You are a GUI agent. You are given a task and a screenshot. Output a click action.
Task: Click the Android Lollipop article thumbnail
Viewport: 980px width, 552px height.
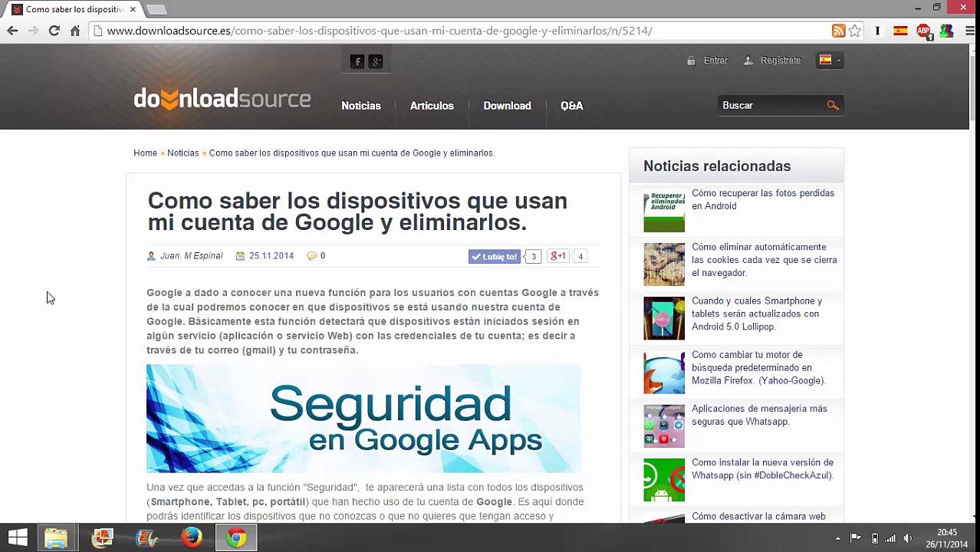pyautogui.click(x=664, y=318)
